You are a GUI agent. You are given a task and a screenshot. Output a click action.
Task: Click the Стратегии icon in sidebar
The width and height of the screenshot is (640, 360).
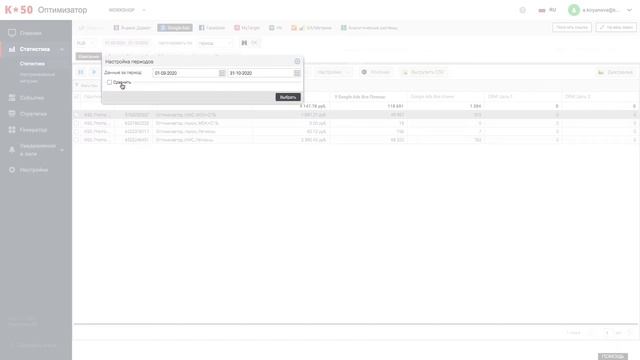[x=12, y=113]
